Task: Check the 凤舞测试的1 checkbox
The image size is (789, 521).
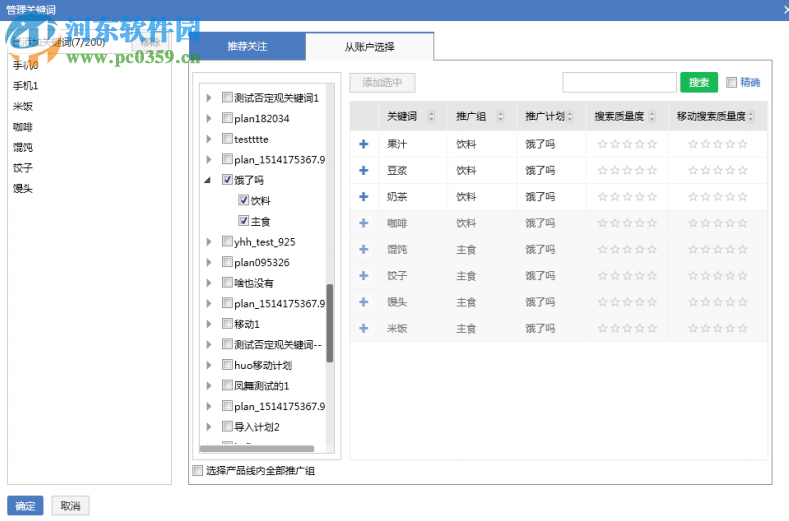Action: pos(227,385)
